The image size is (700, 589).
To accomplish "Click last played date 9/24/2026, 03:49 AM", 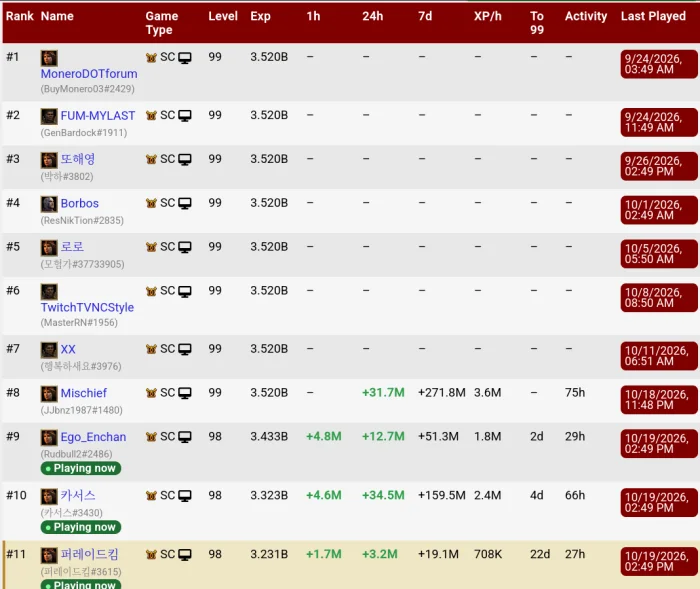I will pyautogui.click(x=659, y=64).
